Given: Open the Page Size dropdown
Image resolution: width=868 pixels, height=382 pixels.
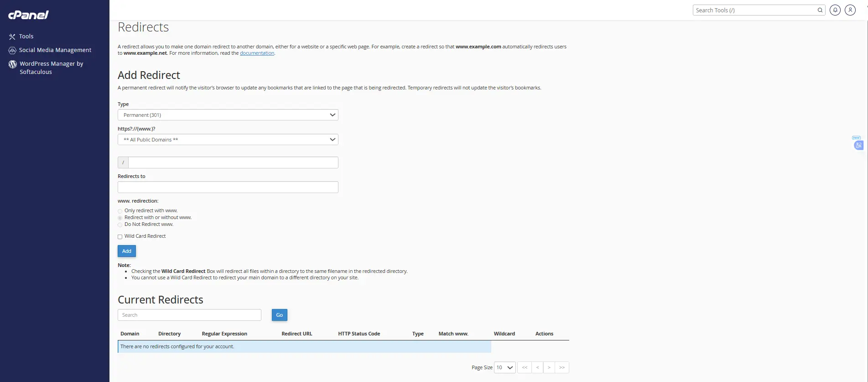Looking at the screenshot, I should point(505,367).
